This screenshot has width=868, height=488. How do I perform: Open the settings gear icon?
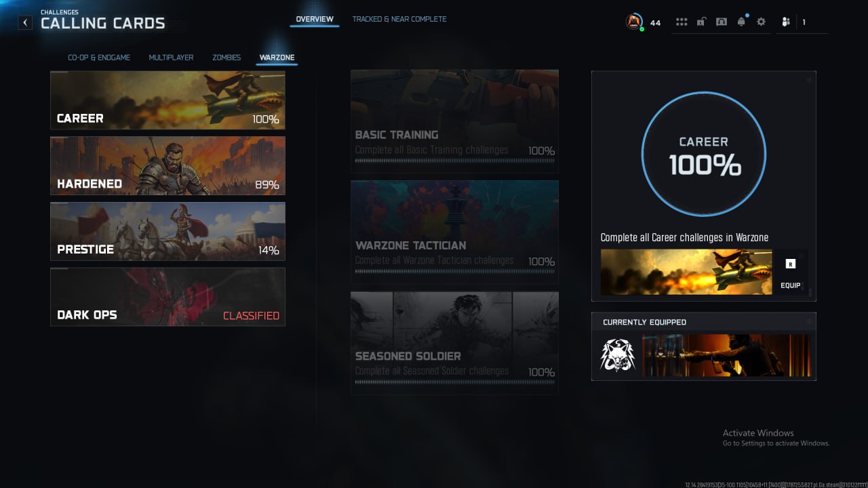click(x=761, y=22)
